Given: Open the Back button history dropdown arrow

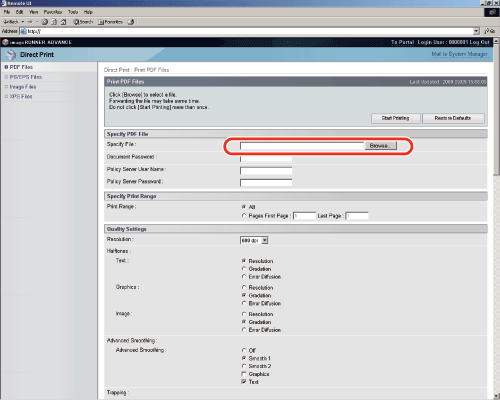Looking at the screenshot, I should click(23, 22).
